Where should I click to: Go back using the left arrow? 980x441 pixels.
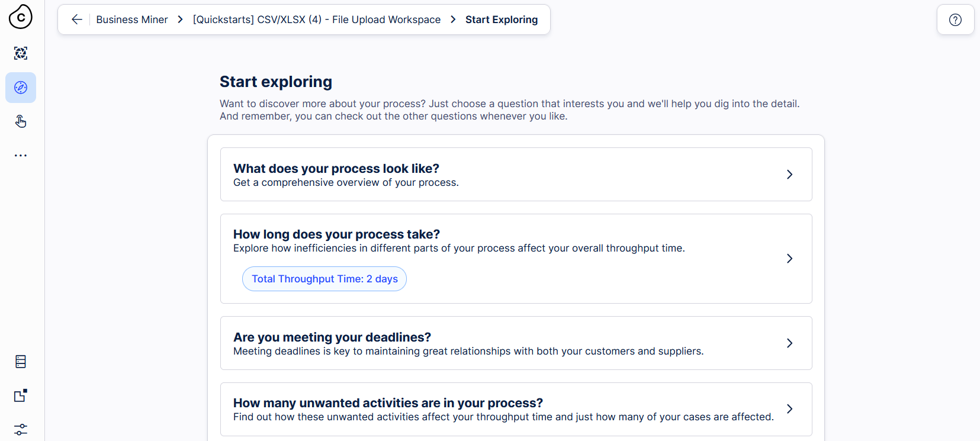[76, 20]
